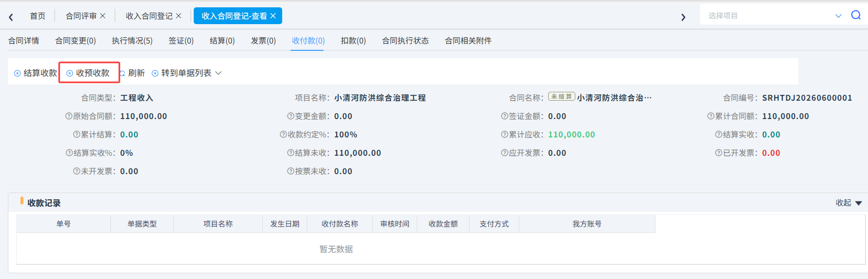Click the 支付方式 column header
This screenshot has height=279, width=868.
click(x=494, y=224)
